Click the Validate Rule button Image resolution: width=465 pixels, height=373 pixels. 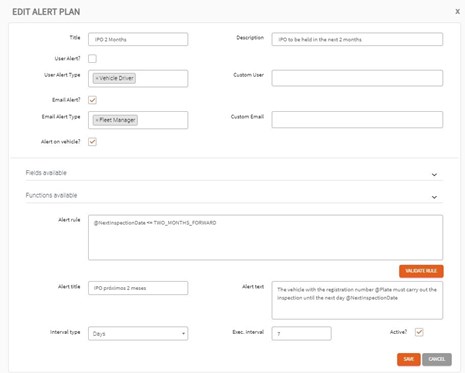(x=421, y=271)
